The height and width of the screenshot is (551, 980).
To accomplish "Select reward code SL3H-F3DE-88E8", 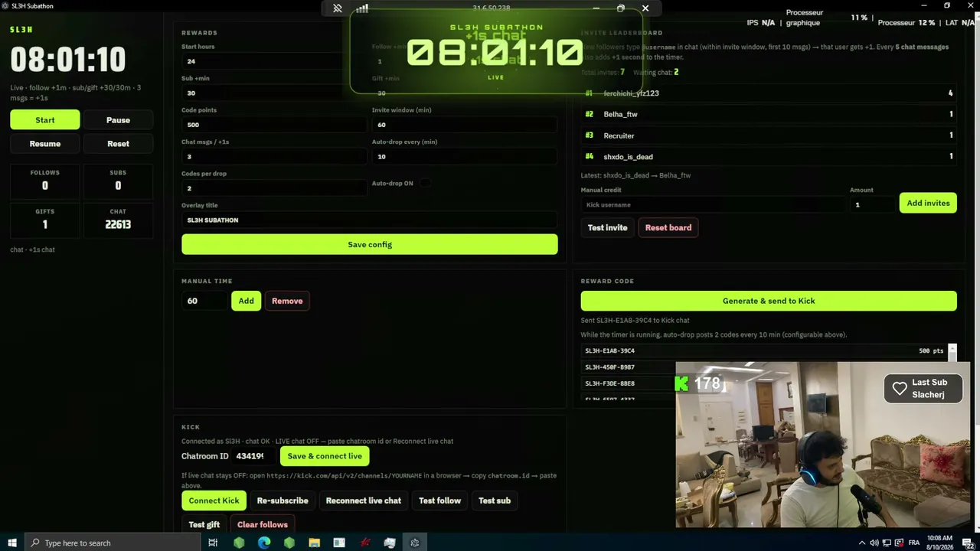I will [x=628, y=383].
